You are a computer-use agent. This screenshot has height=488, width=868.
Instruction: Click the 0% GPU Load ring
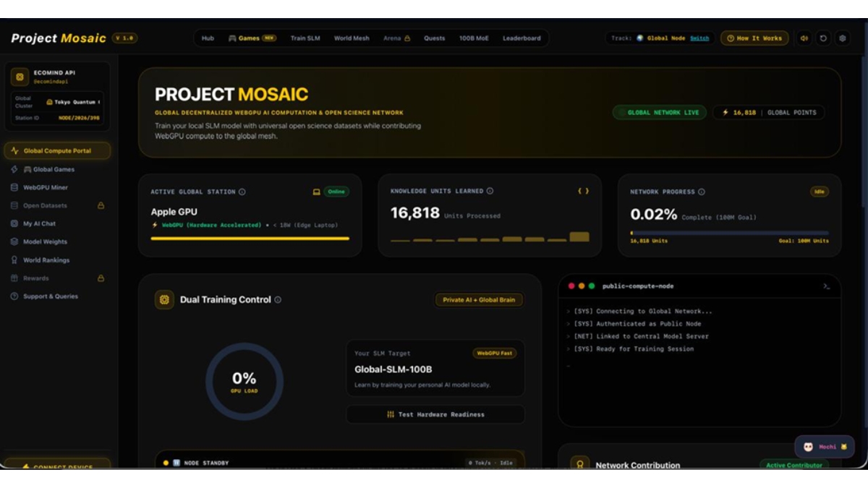pyautogui.click(x=244, y=382)
